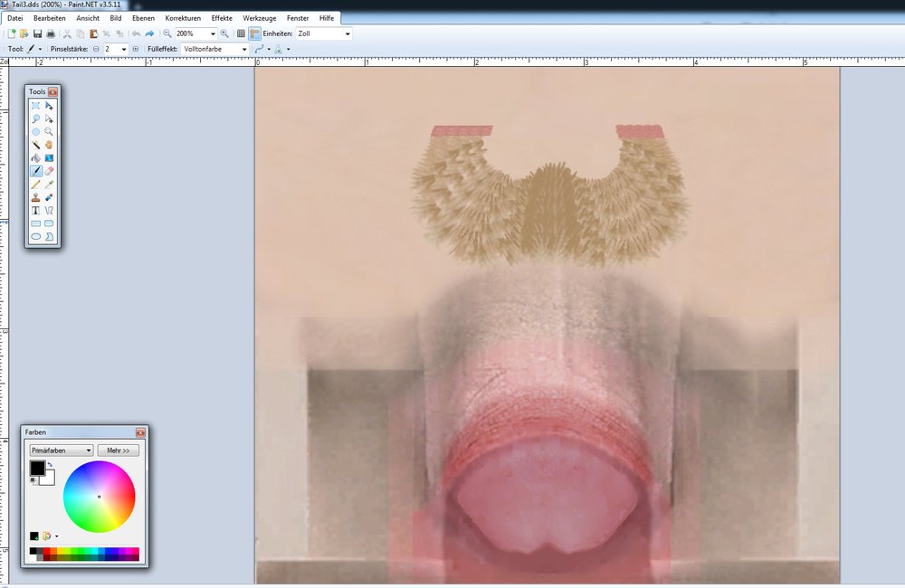
Task: Toggle the pixel grid display
Action: coord(242,34)
